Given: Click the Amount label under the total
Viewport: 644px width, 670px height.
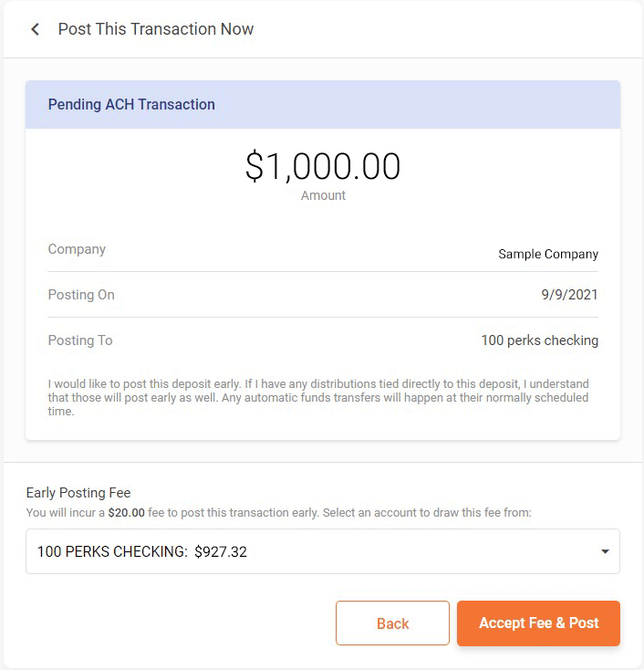Looking at the screenshot, I should pyautogui.click(x=323, y=195).
